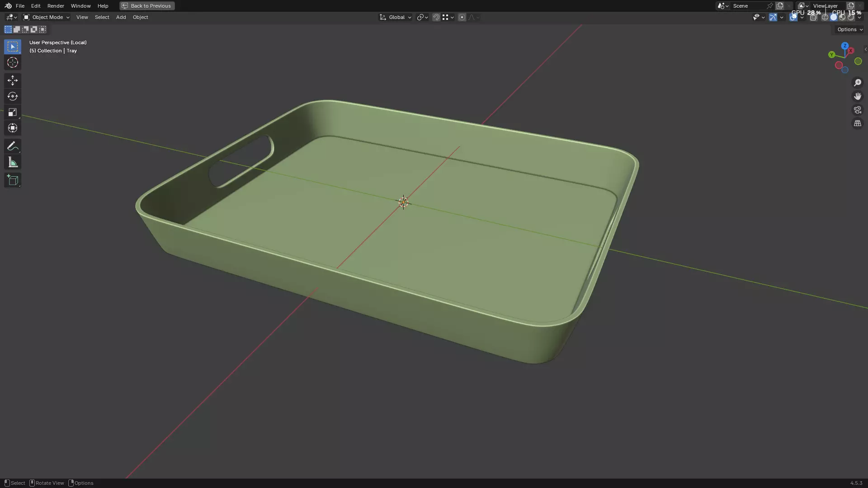Toggle proportional editing
Image resolution: width=868 pixels, height=488 pixels.
click(462, 17)
